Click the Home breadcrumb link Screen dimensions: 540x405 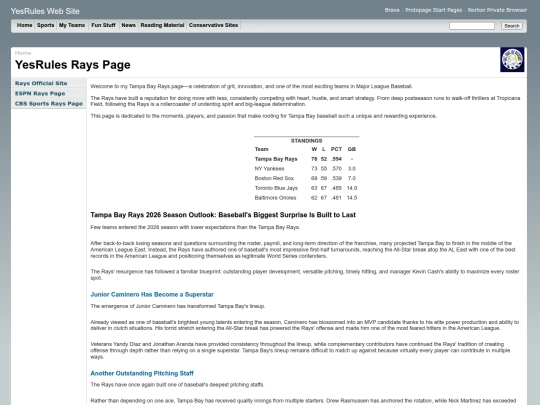[x=23, y=53]
